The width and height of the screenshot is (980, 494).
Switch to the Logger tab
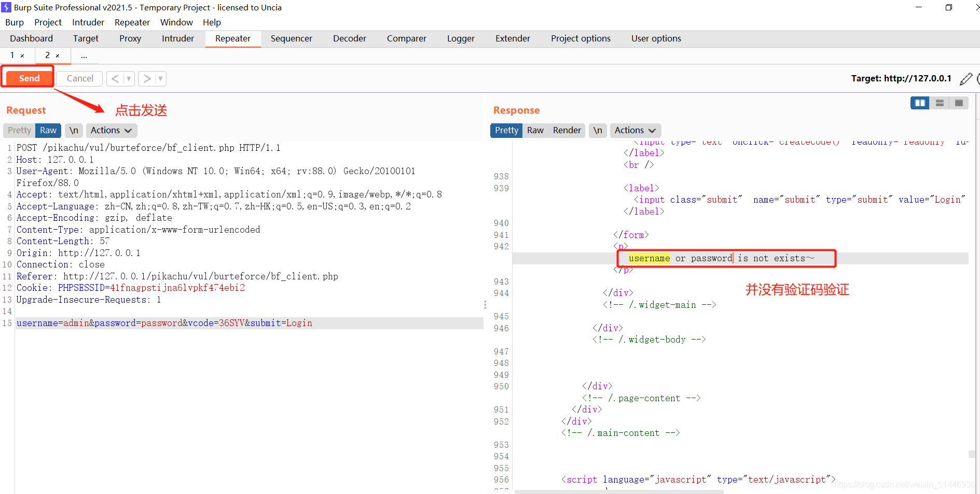(x=461, y=38)
